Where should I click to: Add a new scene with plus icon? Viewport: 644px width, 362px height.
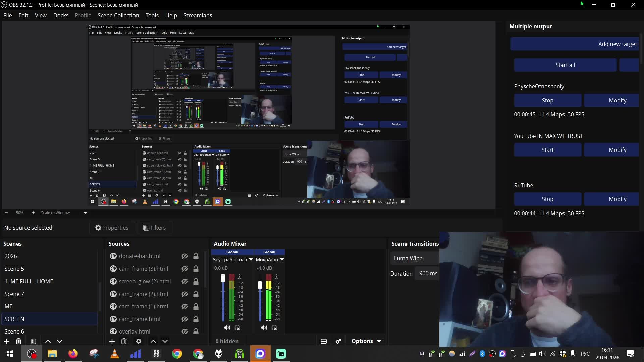(x=7, y=341)
